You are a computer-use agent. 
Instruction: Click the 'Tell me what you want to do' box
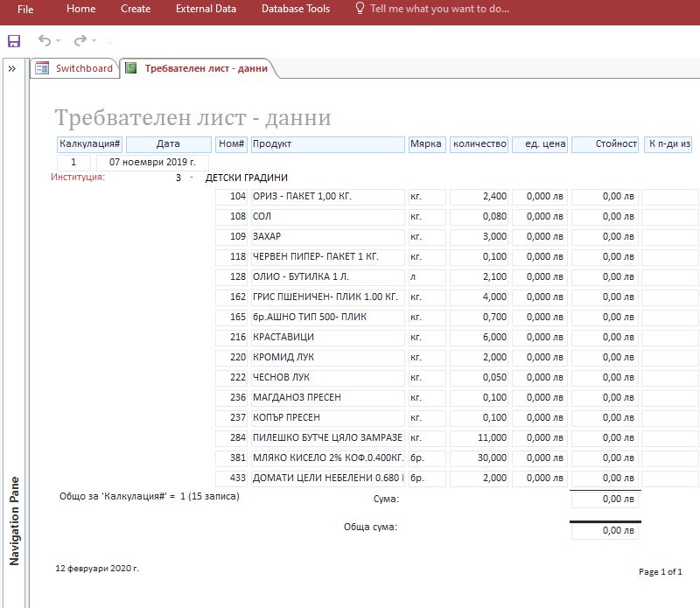pos(440,9)
